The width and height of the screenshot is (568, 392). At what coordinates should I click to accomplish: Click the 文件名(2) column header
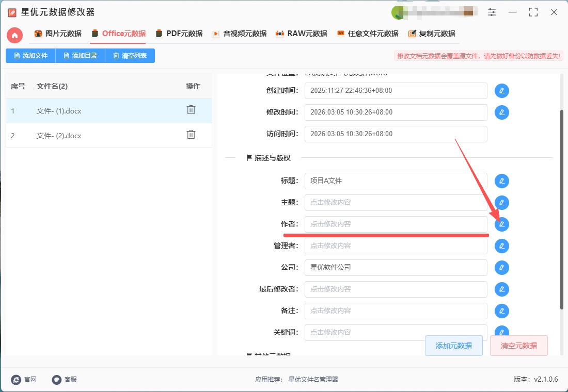(52, 86)
